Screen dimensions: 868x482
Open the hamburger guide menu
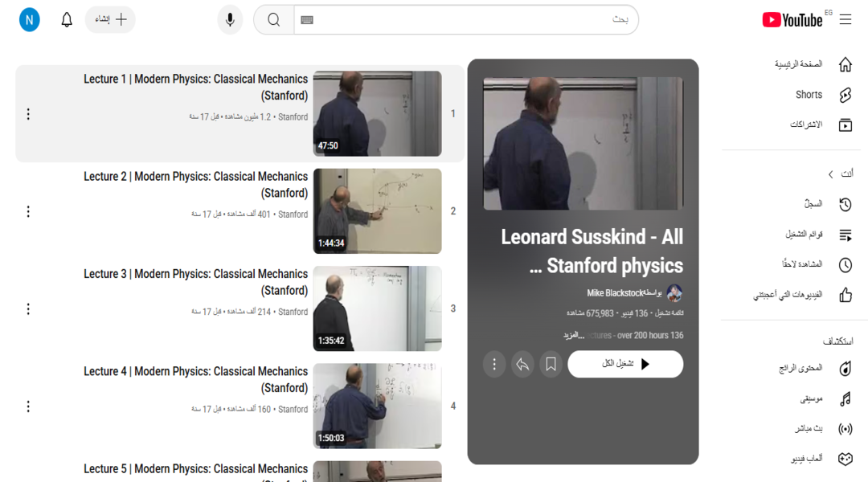tap(845, 20)
